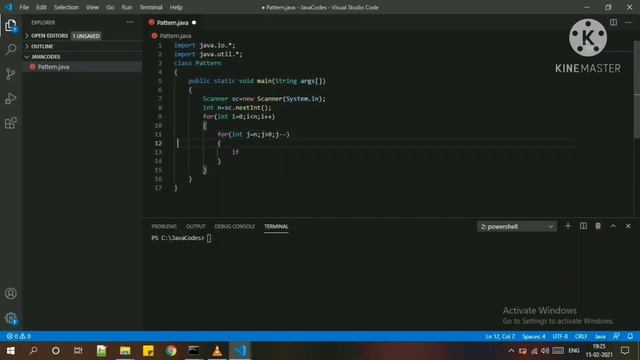Click Ln 12, Col 2 in status bar
The width and height of the screenshot is (640, 360).
point(500,336)
